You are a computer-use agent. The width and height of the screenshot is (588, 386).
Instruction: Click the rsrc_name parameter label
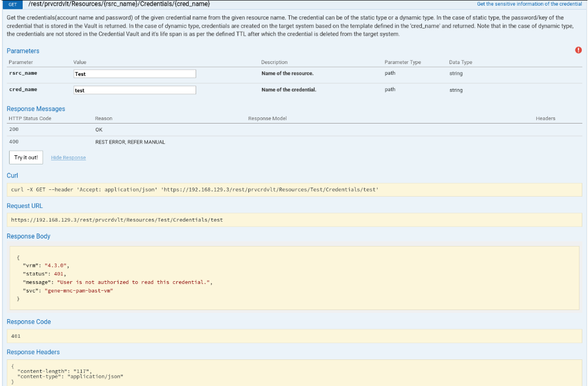click(x=23, y=73)
